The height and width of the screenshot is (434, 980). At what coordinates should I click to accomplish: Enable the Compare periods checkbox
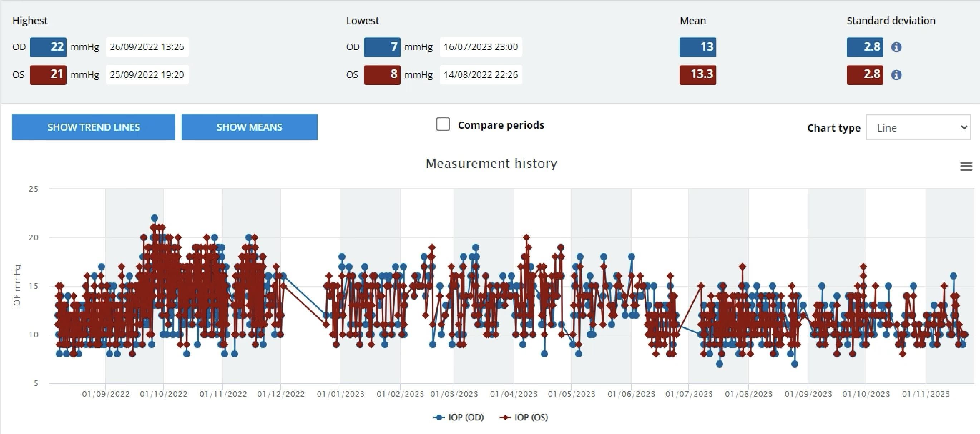443,124
